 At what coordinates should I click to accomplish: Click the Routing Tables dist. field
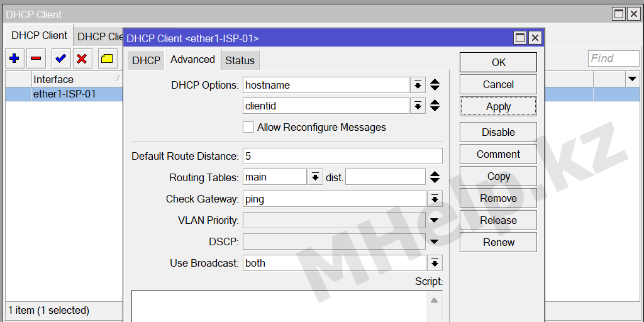pos(386,177)
